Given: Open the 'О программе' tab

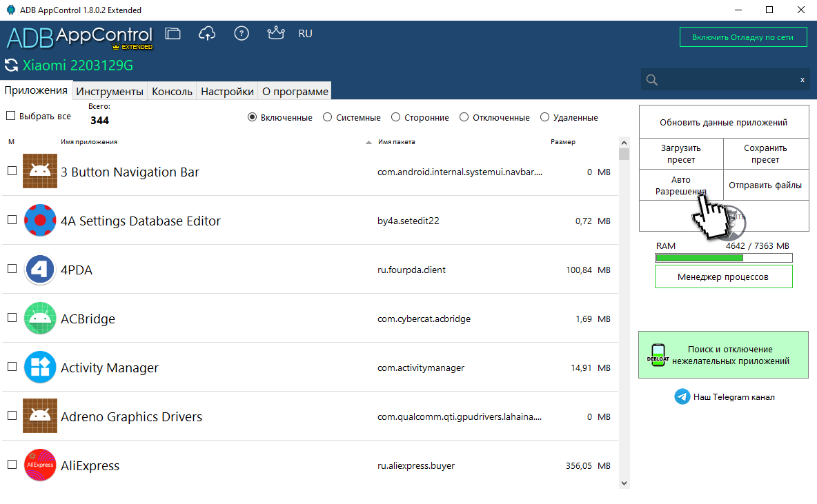Looking at the screenshot, I should pyautogui.click(x=295, y=91).
